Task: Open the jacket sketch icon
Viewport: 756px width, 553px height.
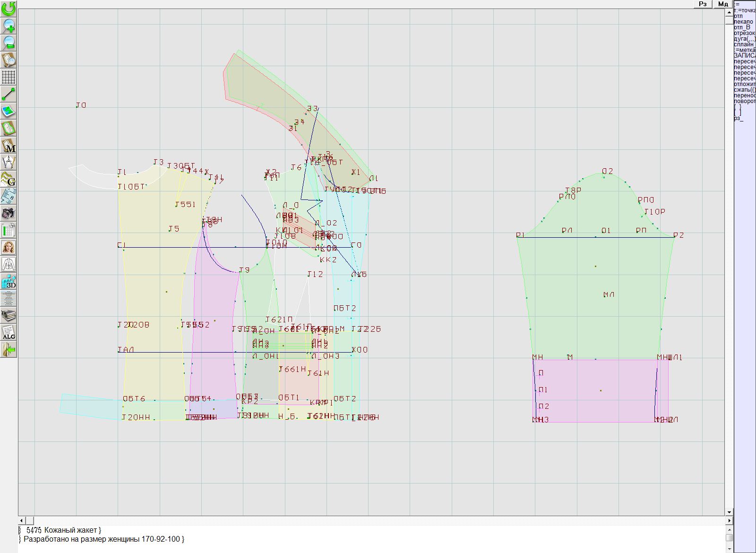Action: [x=9, y=264]
